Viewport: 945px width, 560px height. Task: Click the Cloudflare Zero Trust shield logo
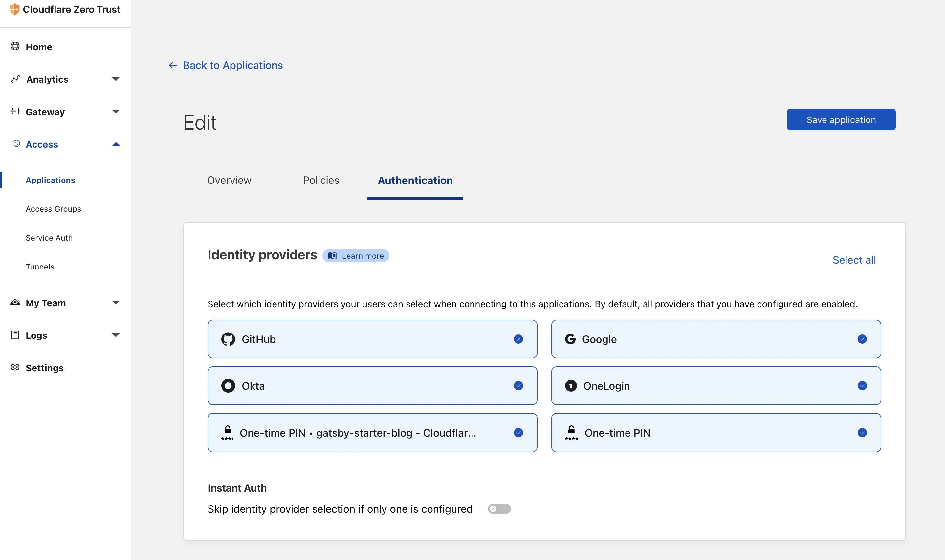[x=14, y=9]
